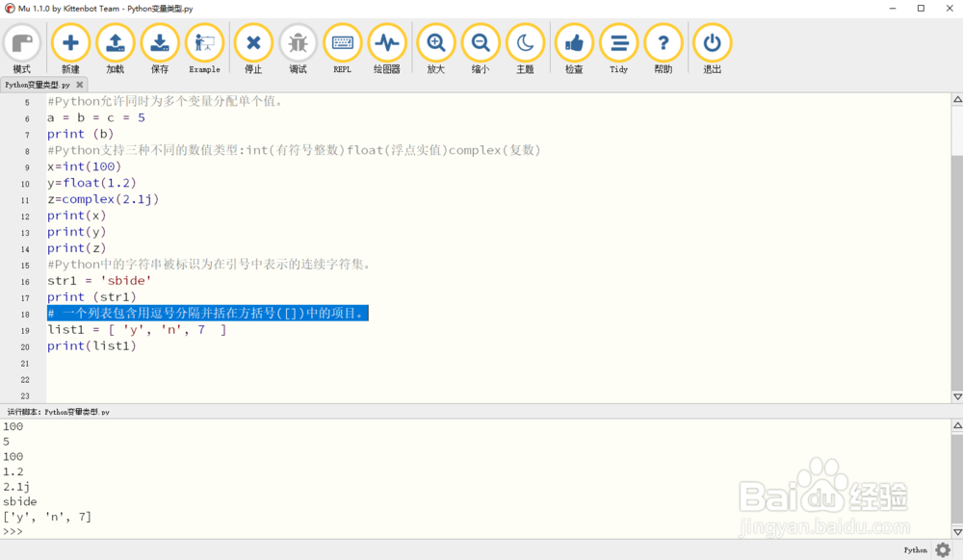This screenshot has width=963, height=560.
Task: Close the Python变量类型.py tab
Action: pyautogui.click(x=79, y=85)
